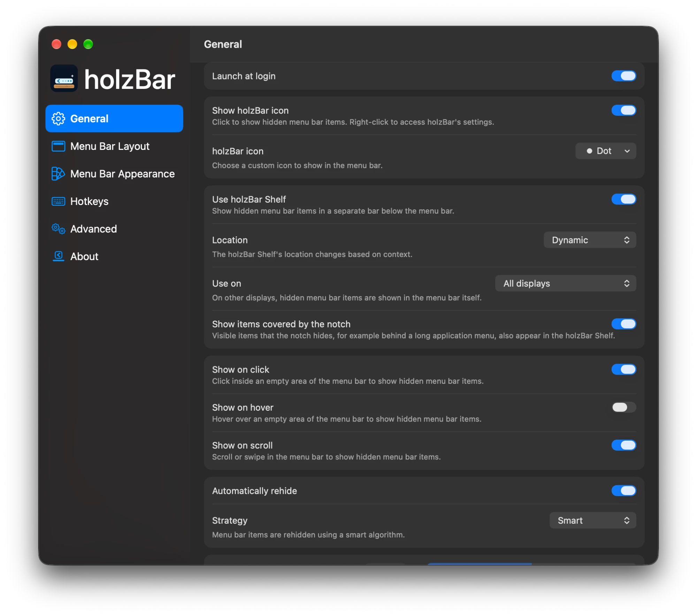
Task: Click the yellow minimize window button
Action: [x=72, y=44]
